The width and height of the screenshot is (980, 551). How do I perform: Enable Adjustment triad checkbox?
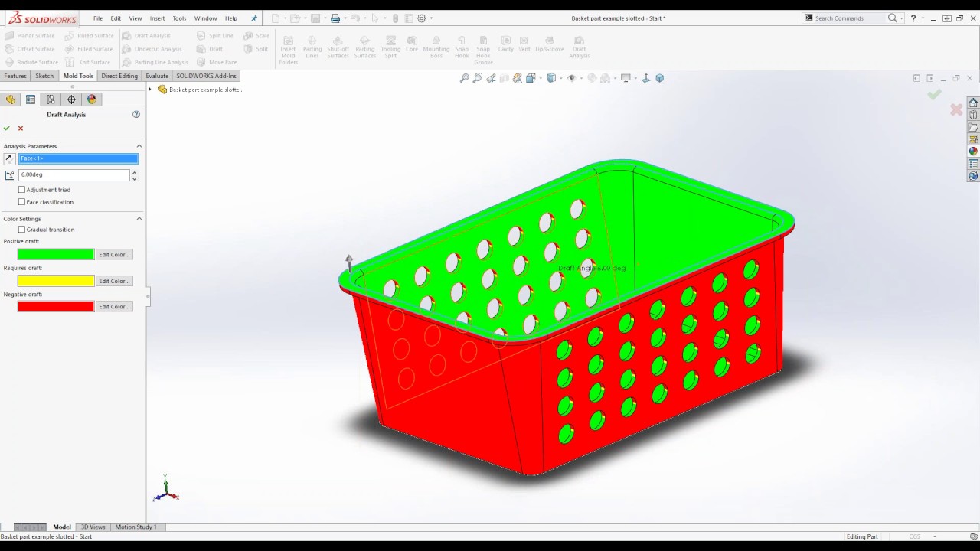click(21, 190)
